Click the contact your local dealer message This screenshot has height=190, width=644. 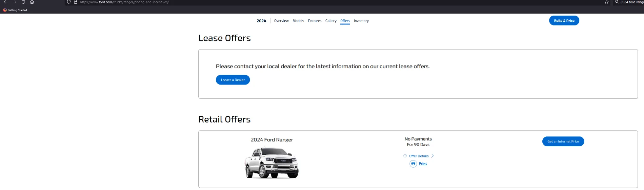[x=323, y=66]
